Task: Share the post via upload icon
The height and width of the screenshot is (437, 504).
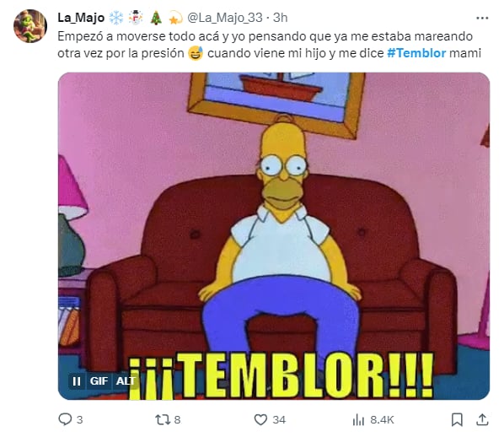Action: 482,419
